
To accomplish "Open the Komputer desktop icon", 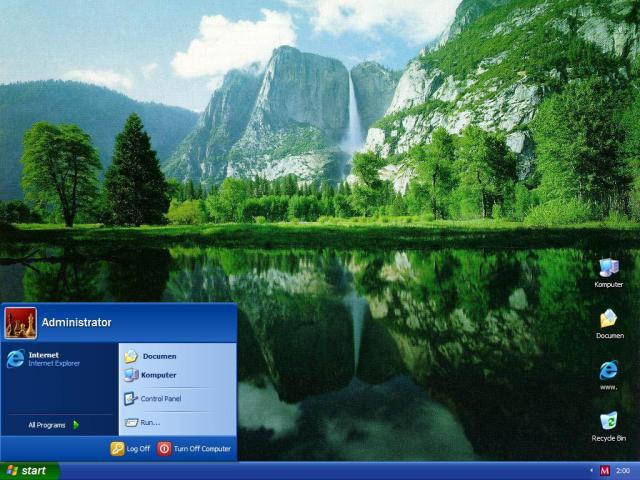I will [x=609, y=273].
